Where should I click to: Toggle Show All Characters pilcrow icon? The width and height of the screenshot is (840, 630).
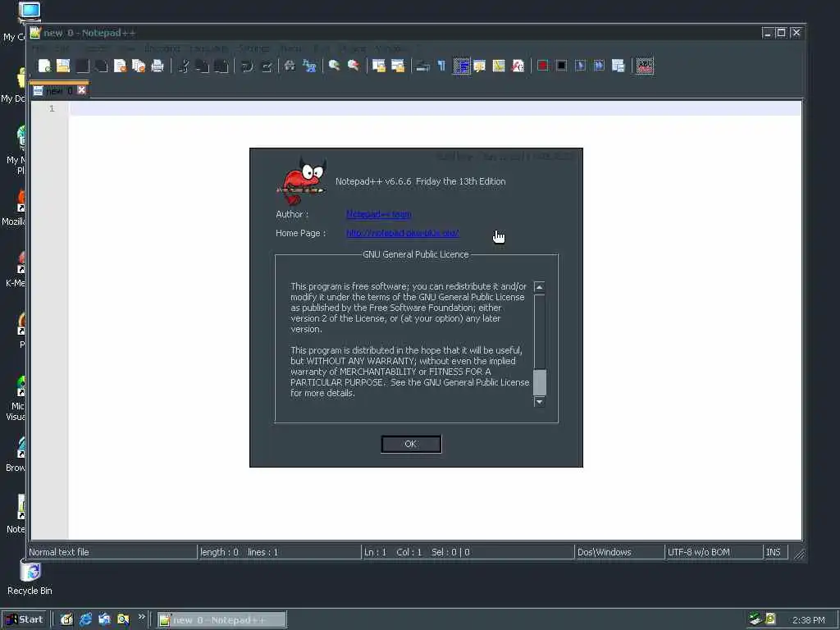pos(441,66)
